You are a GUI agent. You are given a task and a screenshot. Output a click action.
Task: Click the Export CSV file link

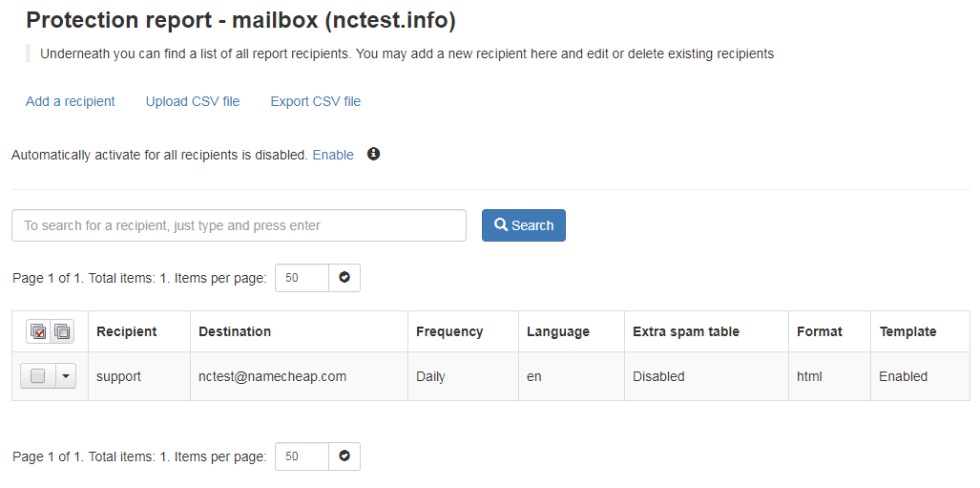(316, 101)
